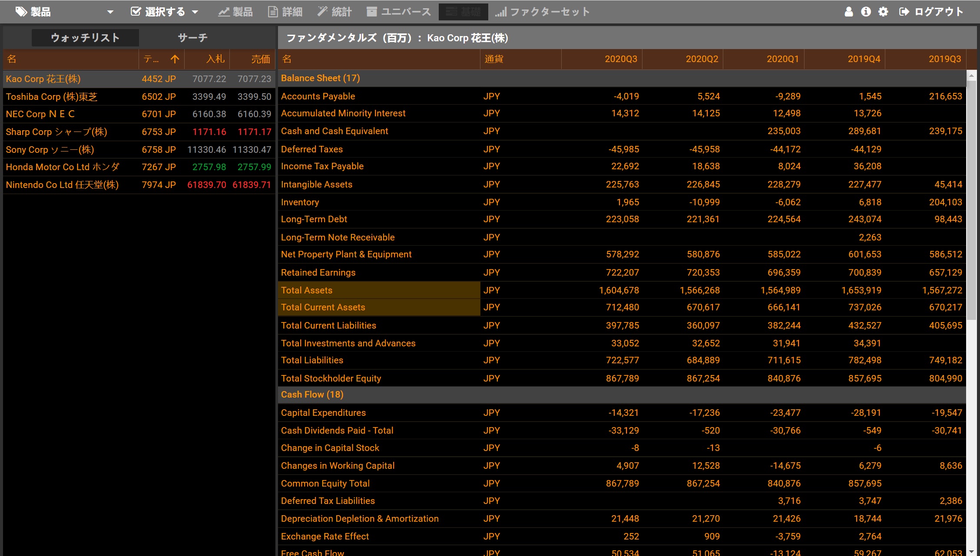Select Sharp Corp シャープ(株) row

[139, 132]
